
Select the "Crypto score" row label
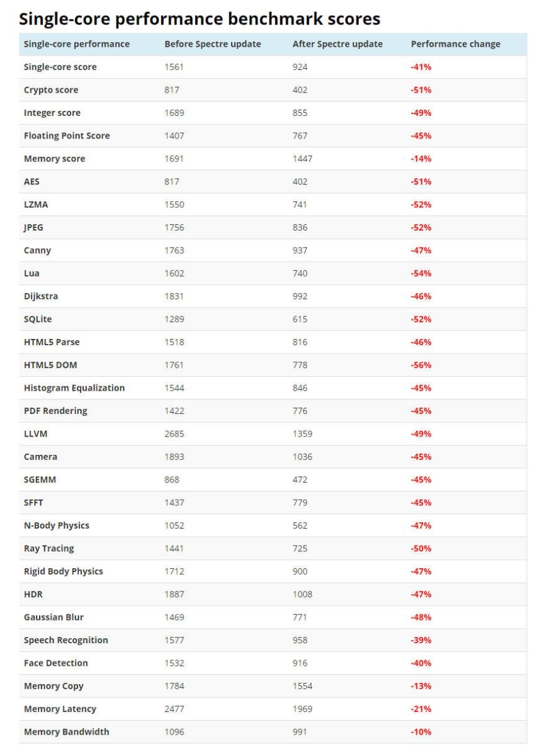51,90
